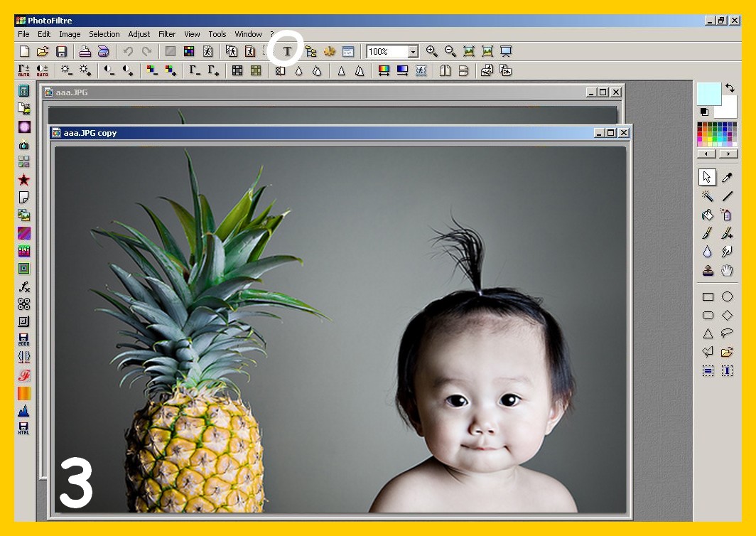Select the Text tool in toolbar
This screenshot has width=756, height=536.
pos(287,51)
